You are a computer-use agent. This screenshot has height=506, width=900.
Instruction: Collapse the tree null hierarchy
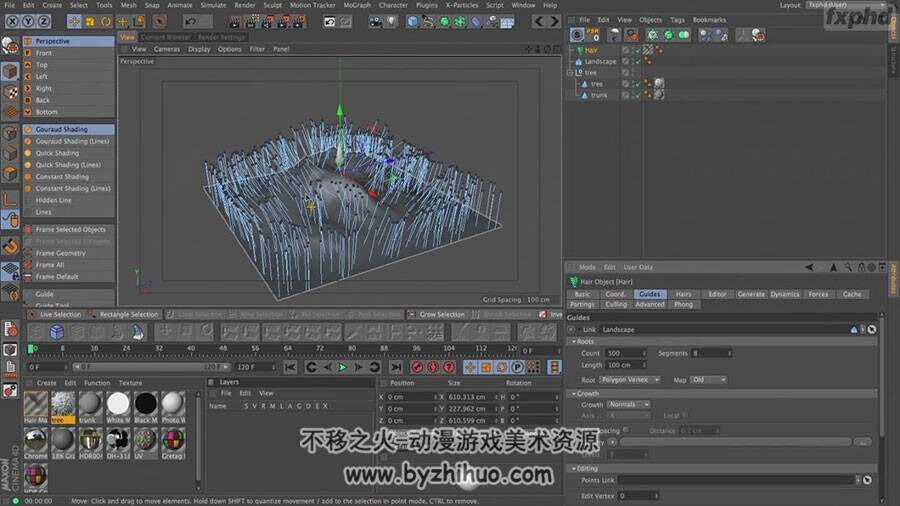(x=570, y=73)
